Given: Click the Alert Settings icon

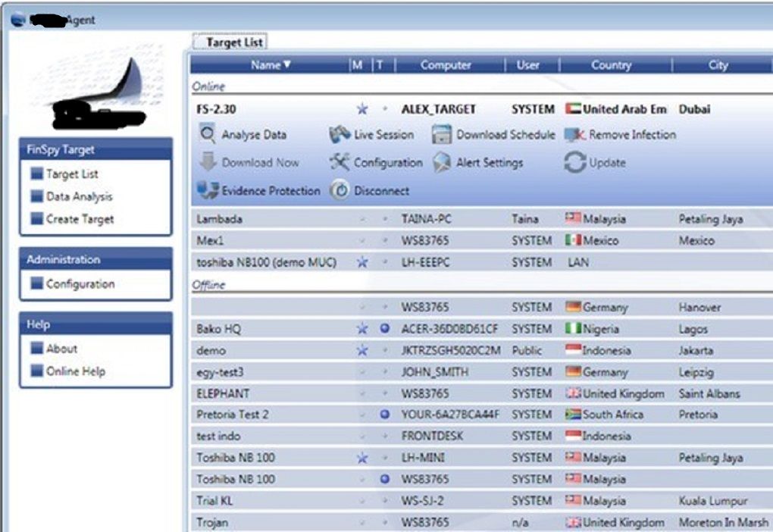Looking at the screenshot, I should point(442,162).
